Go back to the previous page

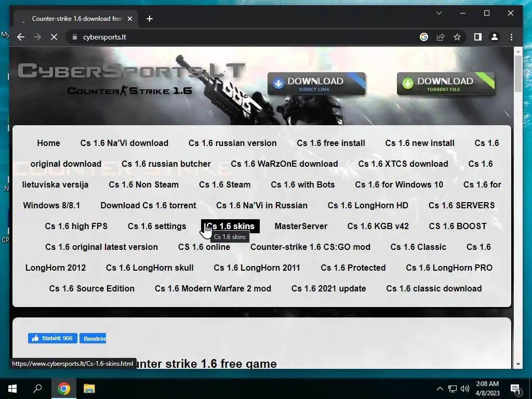pyautogui.click(x=21, y=37)
